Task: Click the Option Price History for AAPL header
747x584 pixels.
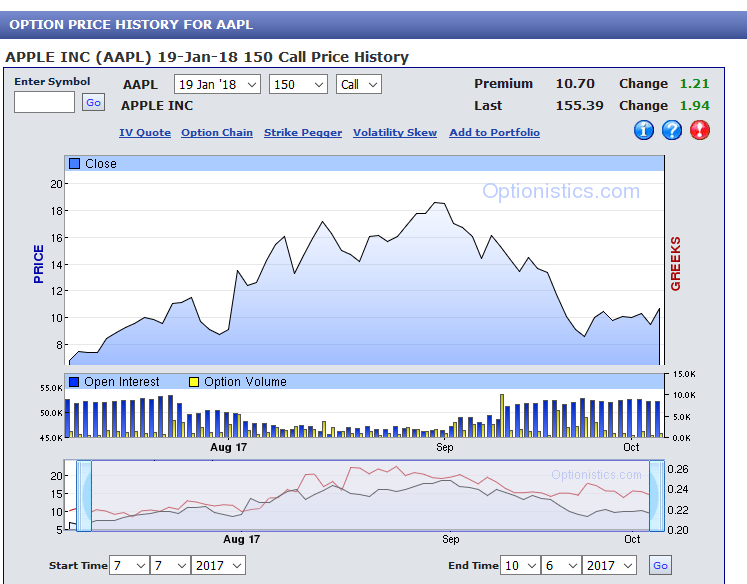Action: (131, 25)
